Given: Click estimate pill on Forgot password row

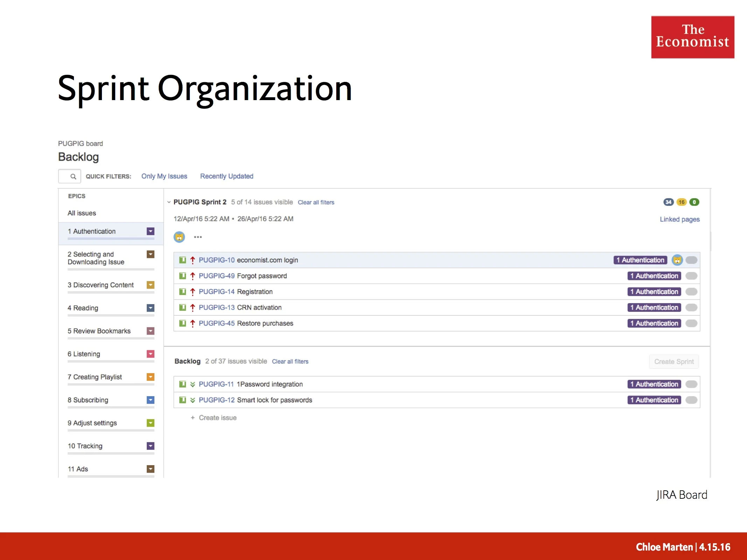Looking at the screenshot, I should click(691, 276).
